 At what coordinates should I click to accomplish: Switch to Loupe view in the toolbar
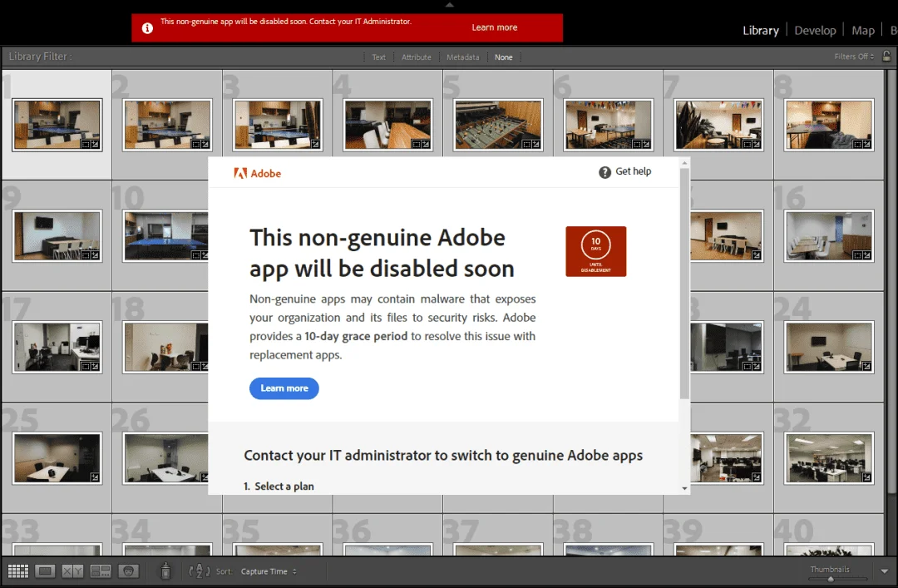tap(45, 571)
